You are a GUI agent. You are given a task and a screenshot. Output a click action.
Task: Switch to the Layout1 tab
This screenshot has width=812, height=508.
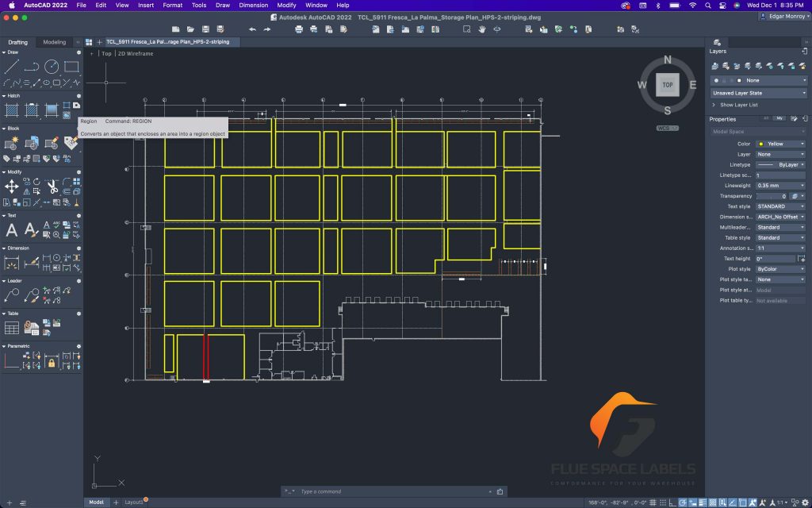click(x=134, y=502)
